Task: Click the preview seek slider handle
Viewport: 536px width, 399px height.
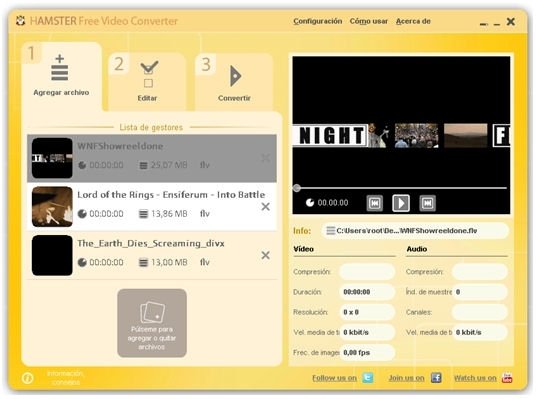Action: [x=297, y=188]
